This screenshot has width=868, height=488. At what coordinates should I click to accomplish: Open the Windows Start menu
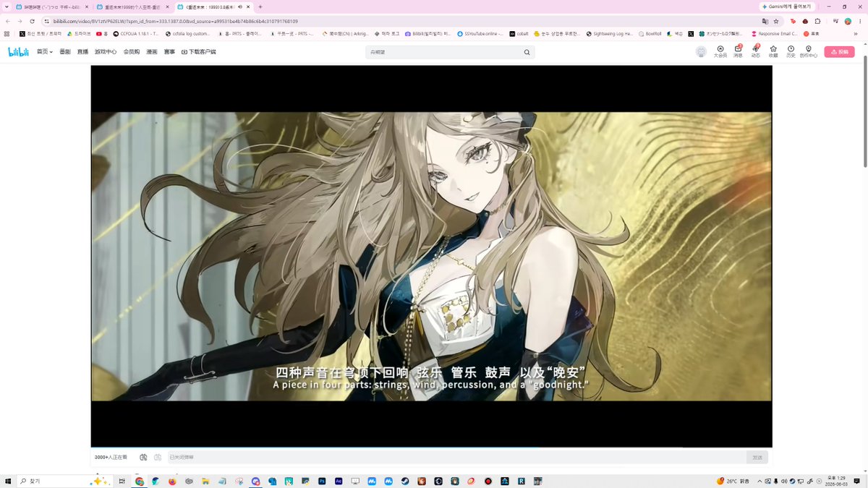click(x=8, y=481)
